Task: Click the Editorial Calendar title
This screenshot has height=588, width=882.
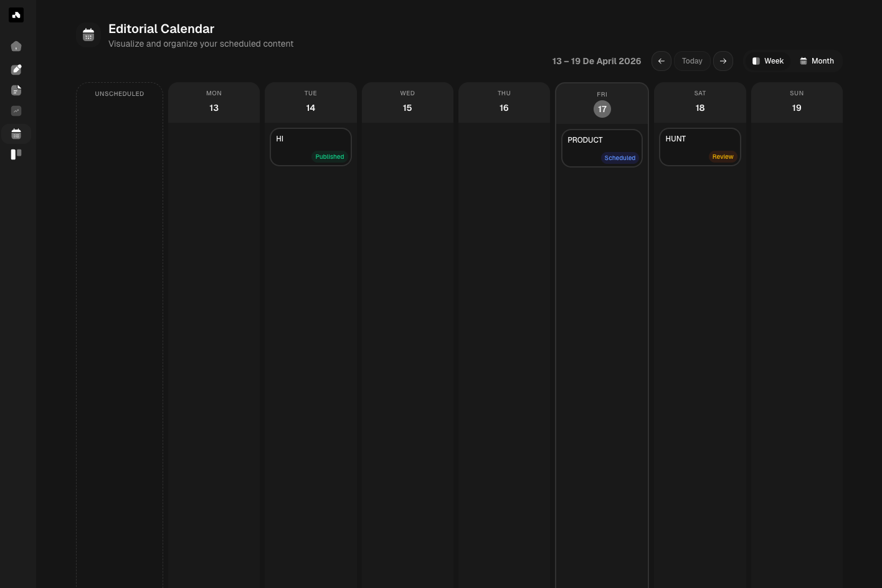Action: 161,29
